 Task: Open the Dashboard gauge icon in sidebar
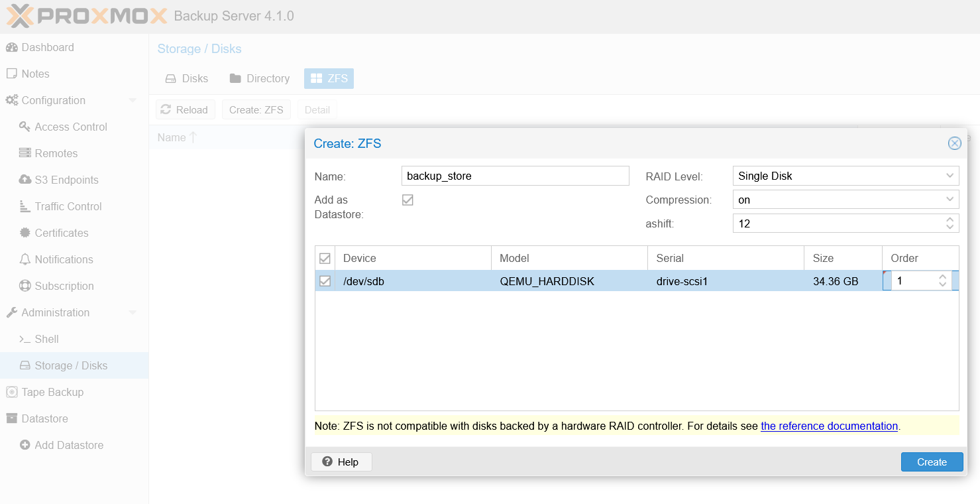tap(11, 47)
